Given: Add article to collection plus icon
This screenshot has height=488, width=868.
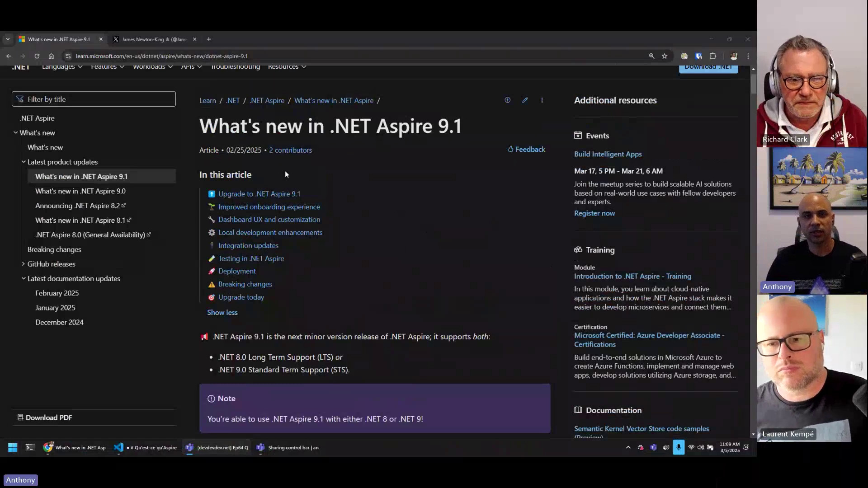Looking at the screenshot, I should (508, 100).
